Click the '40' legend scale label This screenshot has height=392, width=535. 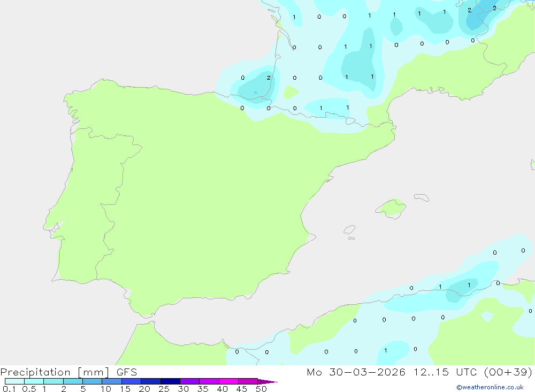(x=222, y=389)
